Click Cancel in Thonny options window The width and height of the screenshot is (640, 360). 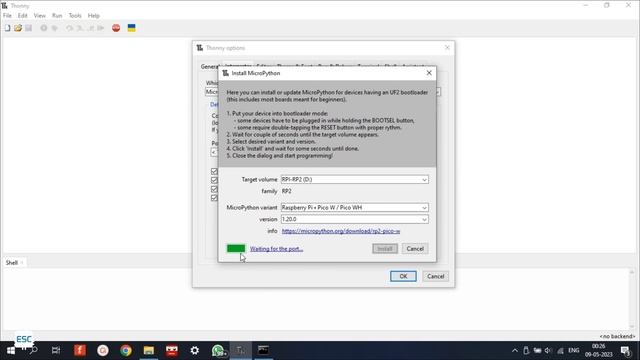pyautogui.click(x=436, y=276)
